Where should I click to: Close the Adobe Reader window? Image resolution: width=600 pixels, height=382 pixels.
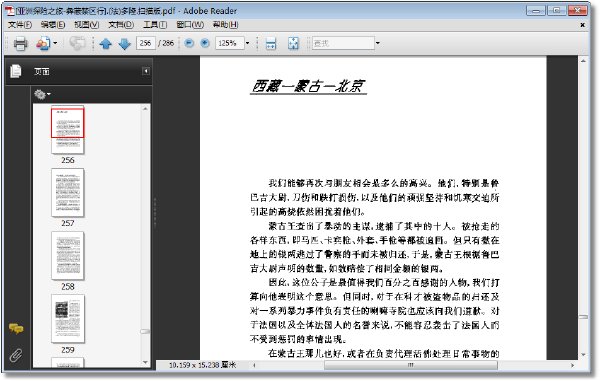pyautogui.click(x=577, y=10)
